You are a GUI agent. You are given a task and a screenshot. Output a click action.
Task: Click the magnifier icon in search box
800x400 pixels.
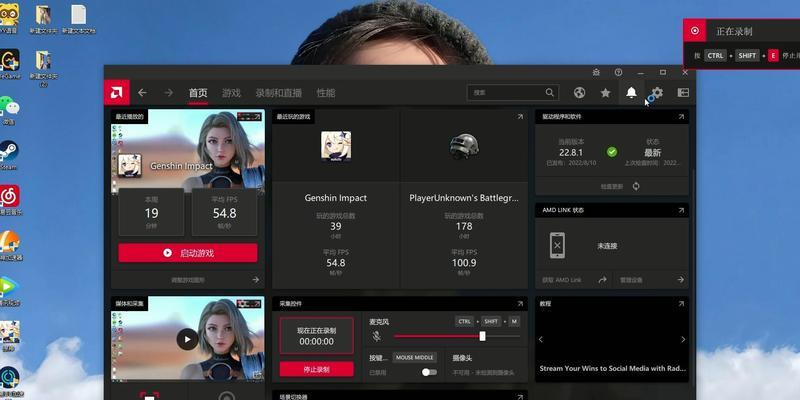tap(549, 92)
